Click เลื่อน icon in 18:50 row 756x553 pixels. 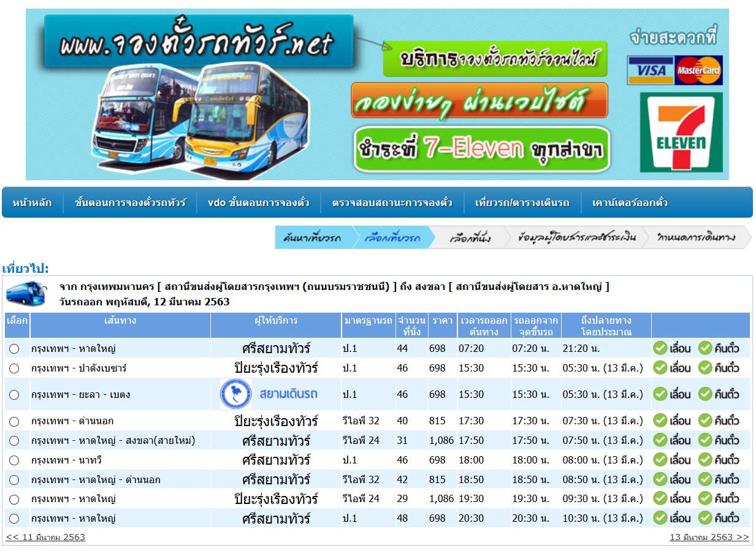click(660, 479)
